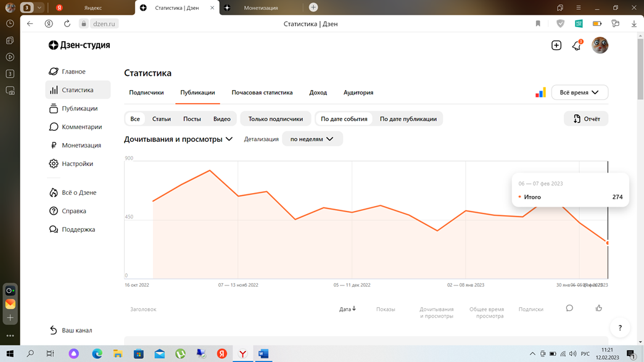Expand Дочитывания и просмотры metric dropdown
The width and height of the screenshot is (644, 362).
(x=178, y=139)
